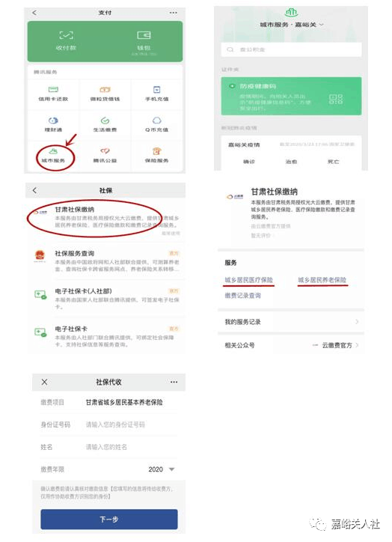392x542 pixels.
Task: Click the 治愈 label
Action: coord(291,162)
